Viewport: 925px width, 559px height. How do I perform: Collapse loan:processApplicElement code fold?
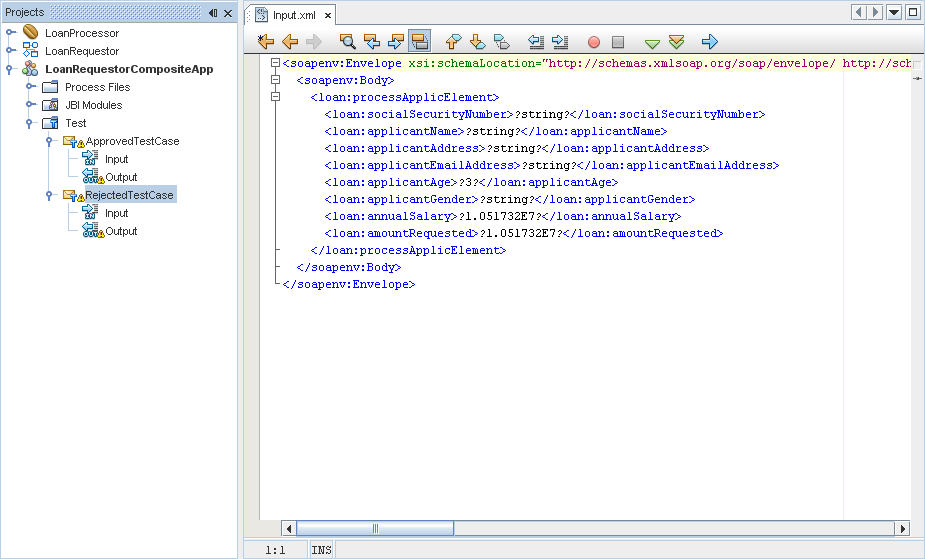click(x=275, y=97)
